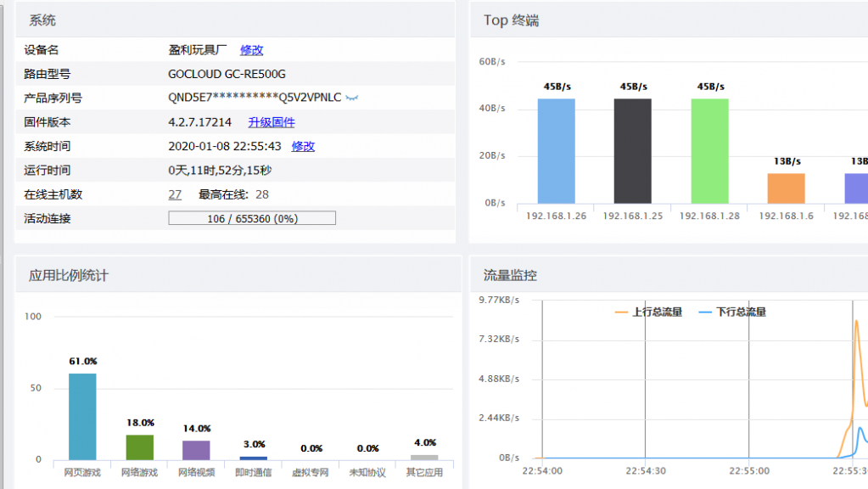Image resolution: width=868 pixels, height=489 pixels.
Task: Click the 固件版本 row label
Action: coord(47,122)
